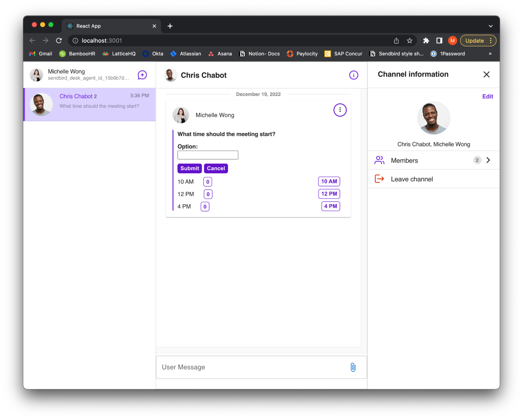Select the 10 AM voting option button
The image size is (523, 420).
pos(329,181)
